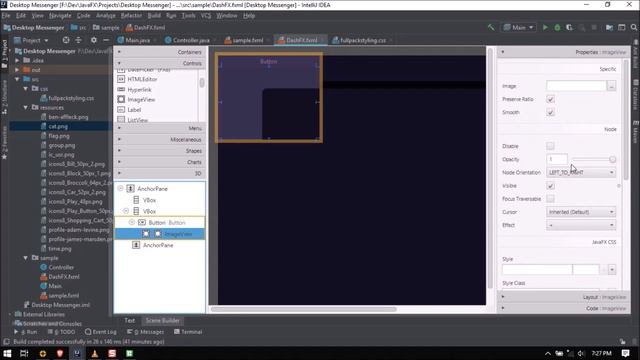Image resolution: width=640 pixels, height=360 pixels.
Task: Click the Build project hammer icon
Action: click(x=491, y=27)
